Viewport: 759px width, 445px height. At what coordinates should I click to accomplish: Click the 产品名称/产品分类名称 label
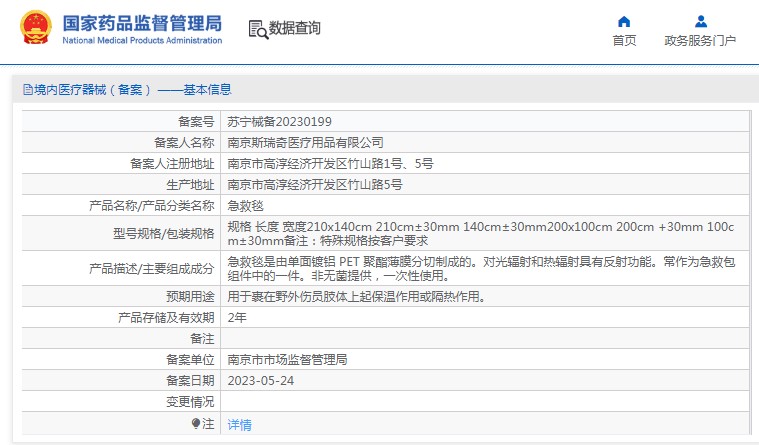coord(152,206)
